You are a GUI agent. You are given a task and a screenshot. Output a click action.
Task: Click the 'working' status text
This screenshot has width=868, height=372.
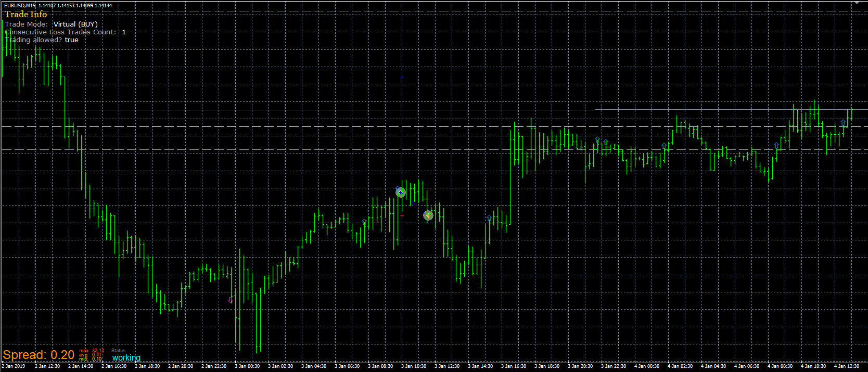click(x=126, y=357)
